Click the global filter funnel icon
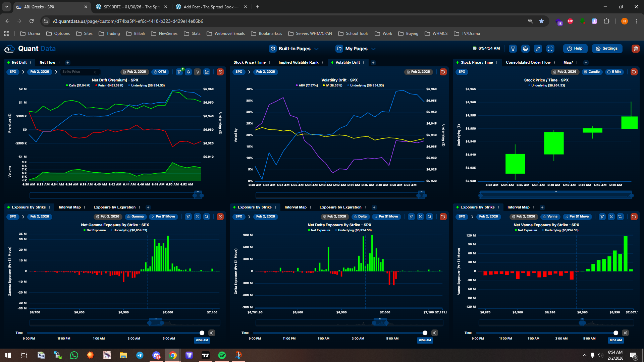This screenshot has width=644, height=362. tap(513, 49)
